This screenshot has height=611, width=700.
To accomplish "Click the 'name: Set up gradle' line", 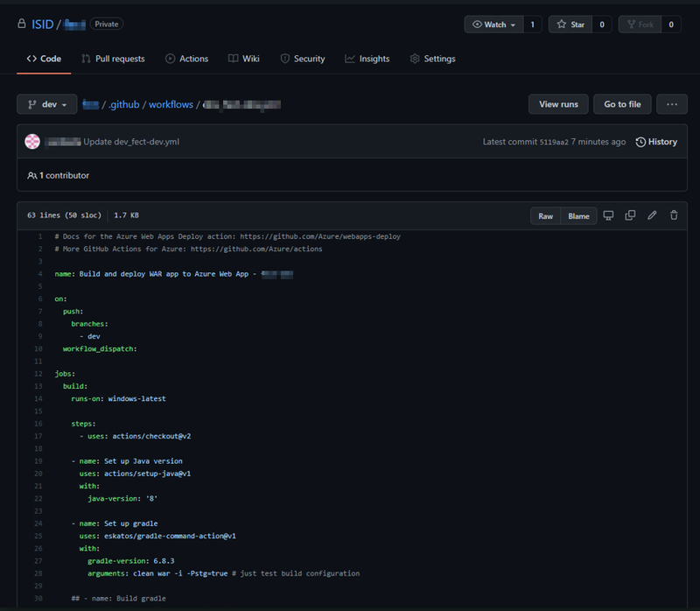I will (x=115, y=523).
